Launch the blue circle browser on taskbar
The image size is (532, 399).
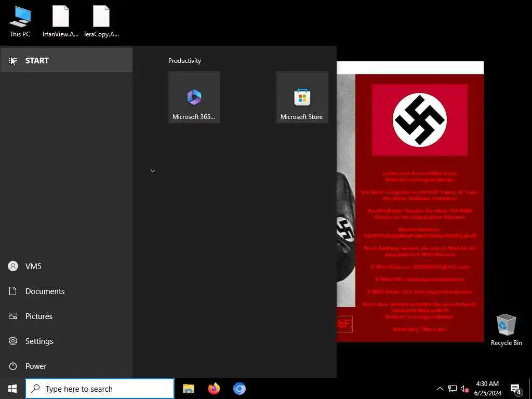[x=239, y=389]
